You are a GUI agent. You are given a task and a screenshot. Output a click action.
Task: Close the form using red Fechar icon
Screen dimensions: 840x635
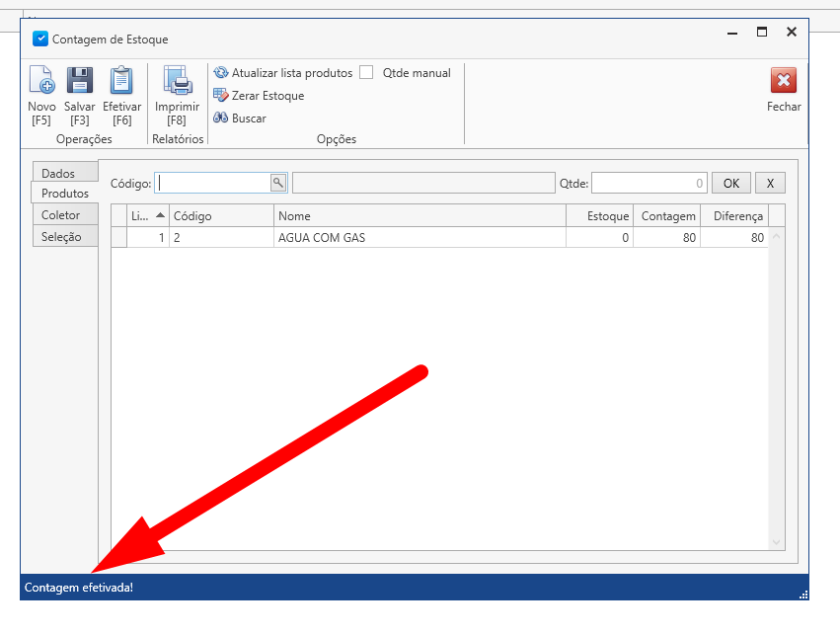784,82
